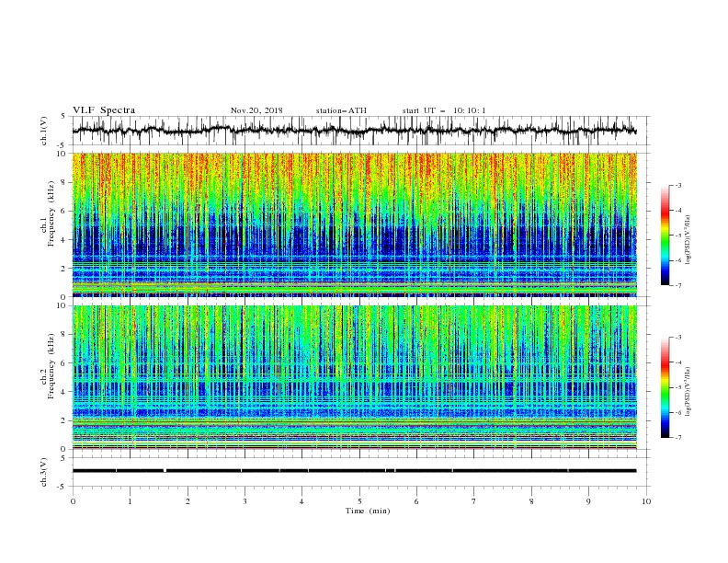Click the time axis tick label "5"
The height and width of the screenshot is (563, 728).
pyautogui.click(x=359, y=501)
